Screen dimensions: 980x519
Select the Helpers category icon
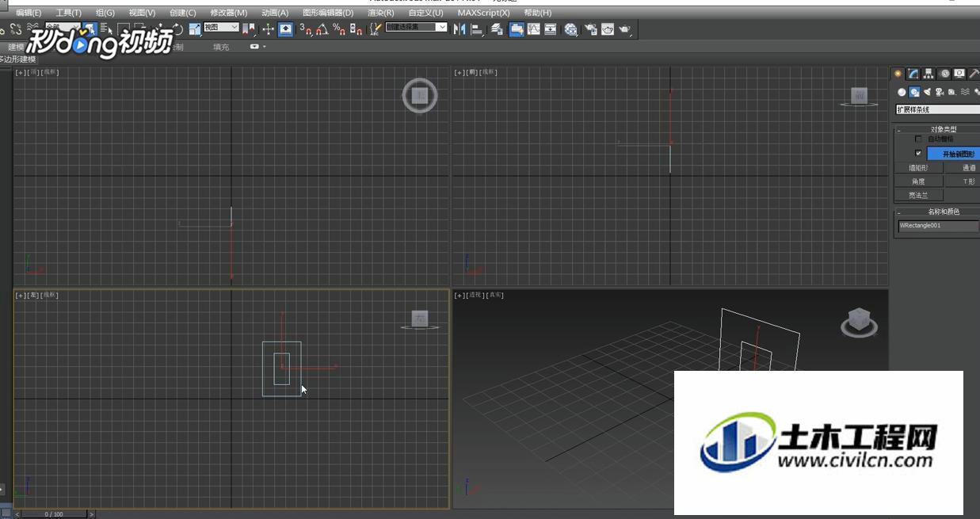point(952,92)
